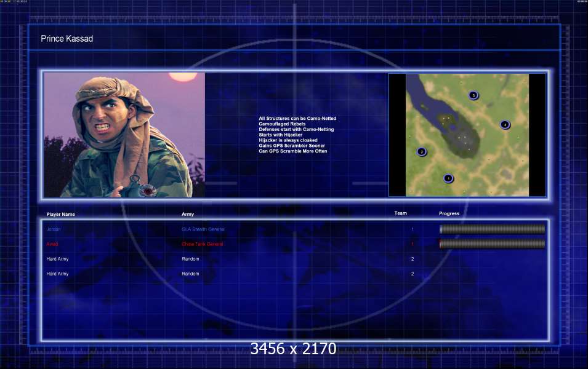Click 'All Structures can be Camo-Netted' line

[297, 118]
